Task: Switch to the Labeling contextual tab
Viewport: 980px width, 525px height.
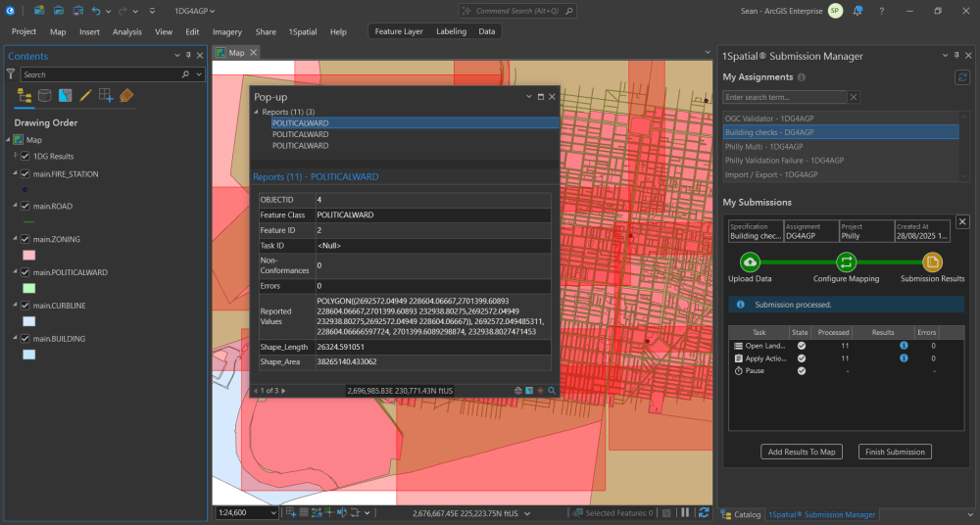Action: pyautogui.click(x=451, y=32)
